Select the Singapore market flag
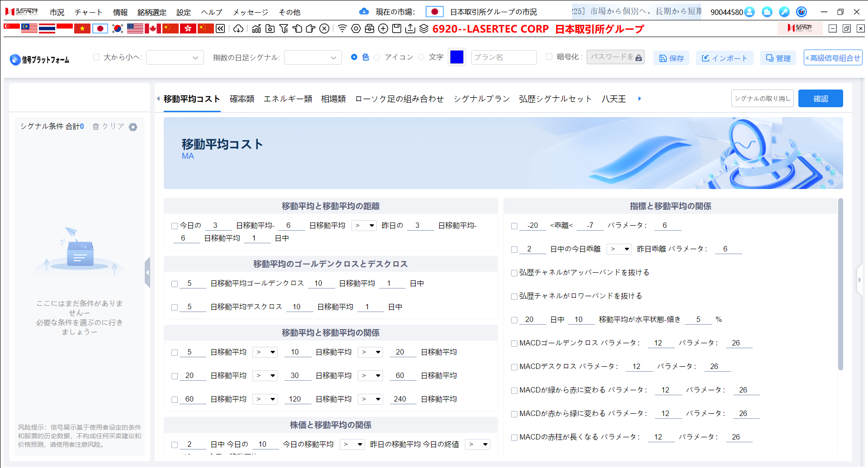The image size is (868, 468). tap(12, 28)
